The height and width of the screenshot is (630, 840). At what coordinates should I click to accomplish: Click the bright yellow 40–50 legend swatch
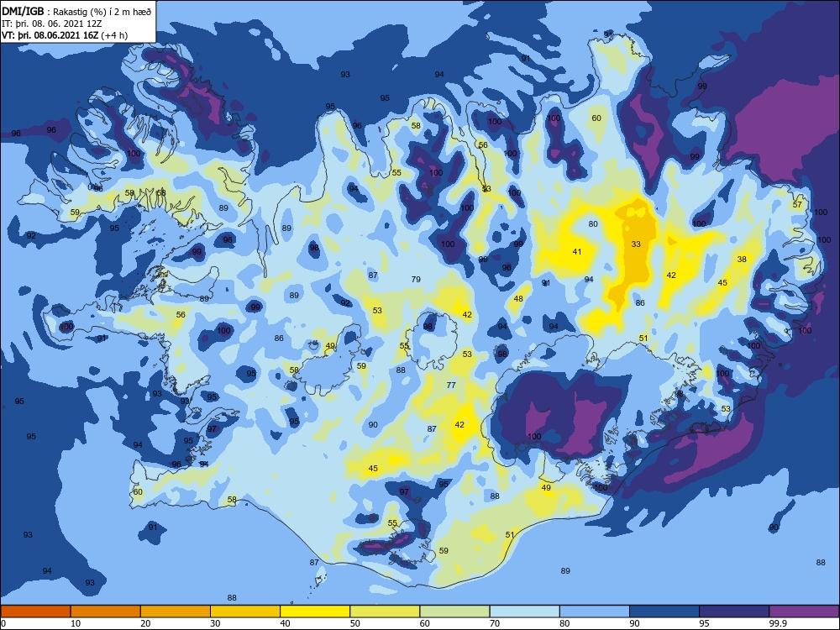315,612
